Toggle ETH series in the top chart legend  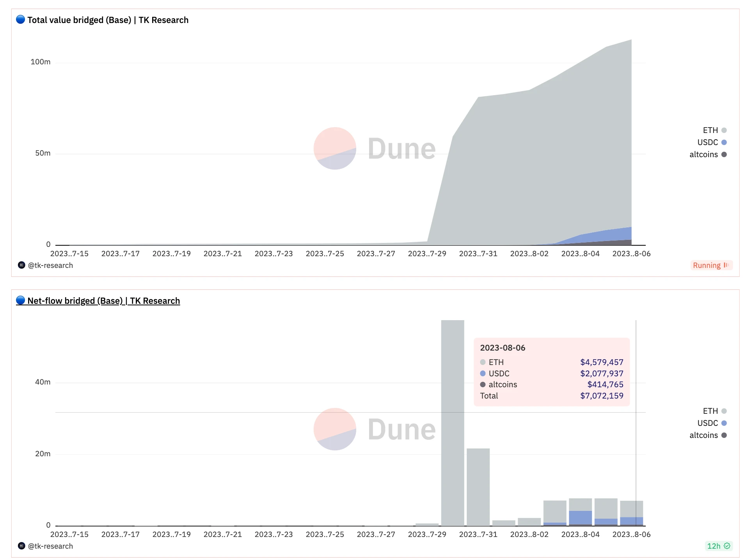[x=714, y=130]
